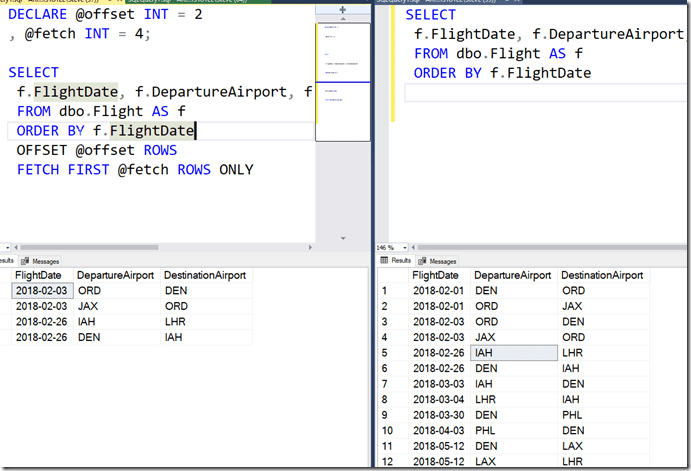The image size is (691, 471).
Task: Click the PHL destination cell in row 9
Action: pos(603,415)
